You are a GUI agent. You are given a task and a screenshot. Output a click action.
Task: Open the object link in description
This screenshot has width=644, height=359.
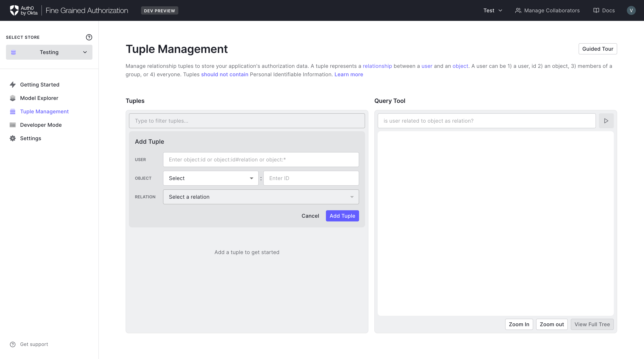click(x=460, y=66)
